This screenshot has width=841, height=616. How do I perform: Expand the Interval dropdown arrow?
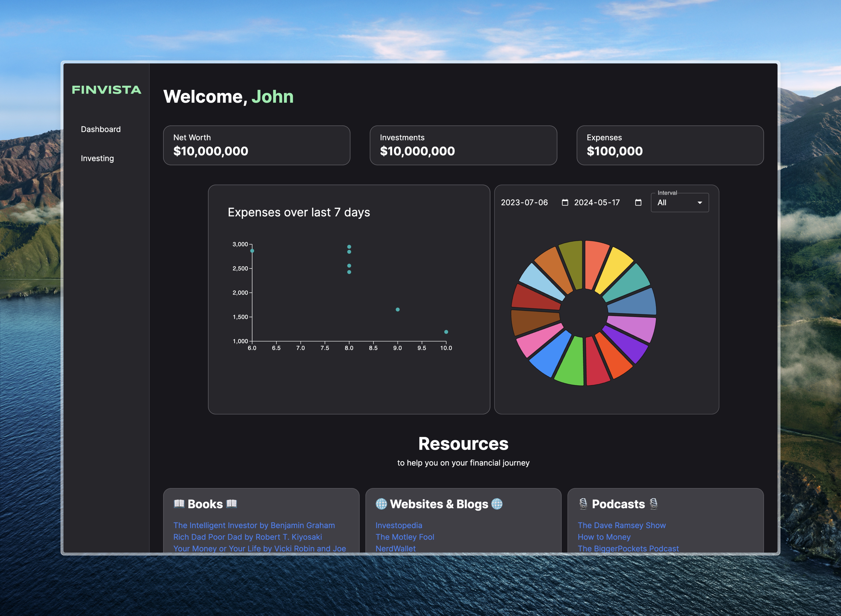(x=700, y=202)
